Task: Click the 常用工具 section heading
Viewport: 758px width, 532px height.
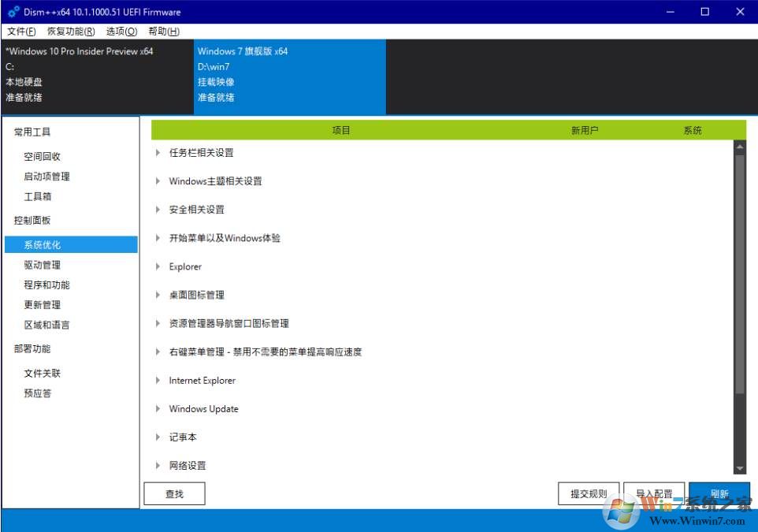Action: 32,132
